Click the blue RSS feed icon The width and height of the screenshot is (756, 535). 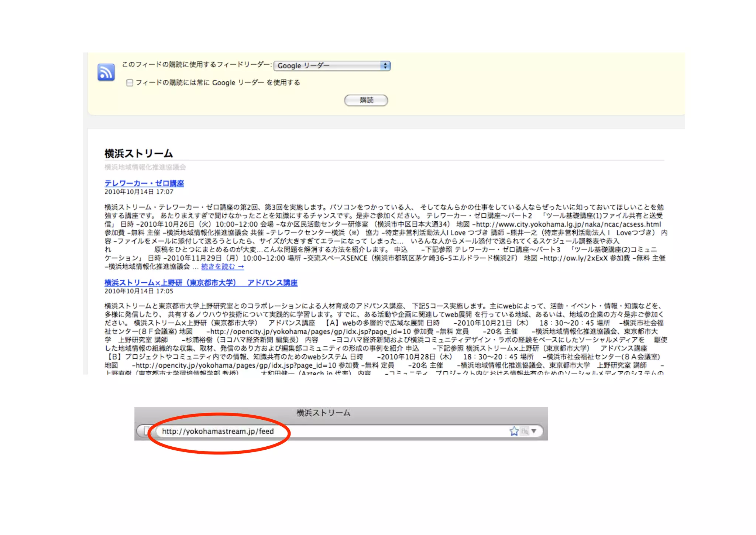[x=106, y=72]
